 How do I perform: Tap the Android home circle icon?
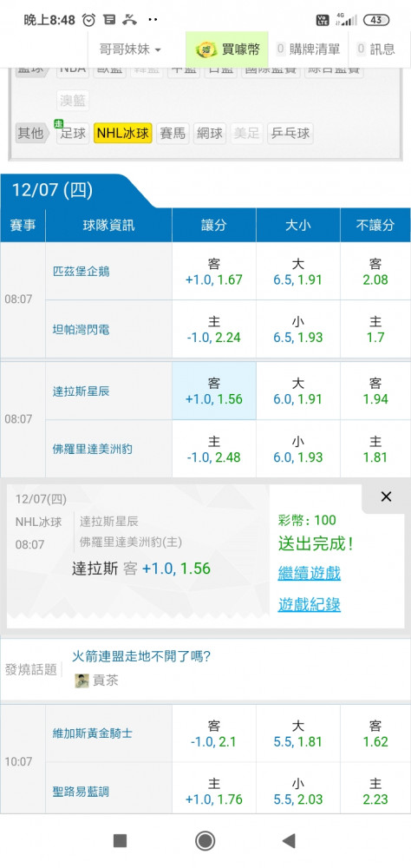point(205,841)
